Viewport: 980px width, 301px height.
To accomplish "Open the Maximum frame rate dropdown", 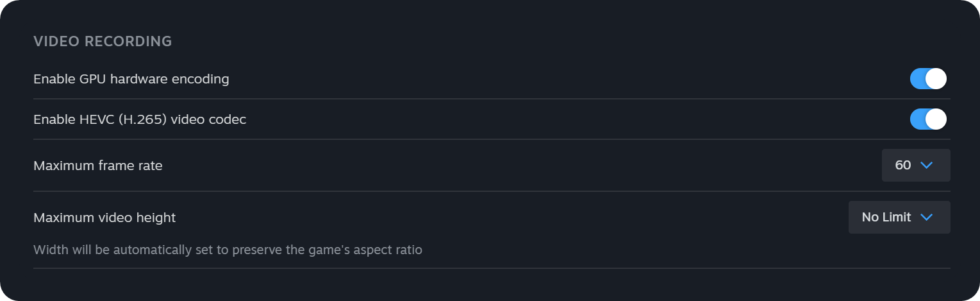I will pyautogui.click(x=915, y=166).
